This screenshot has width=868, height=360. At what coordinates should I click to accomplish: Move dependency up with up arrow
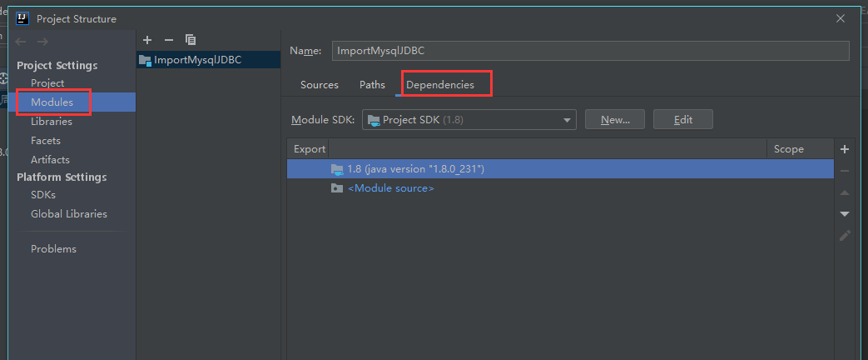[844, 192]
